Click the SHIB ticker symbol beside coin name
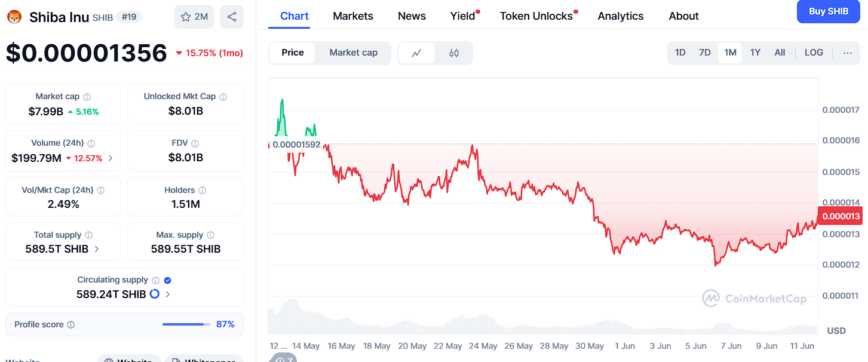This screenshot has height=362, width=868. (x=103, y=17)
